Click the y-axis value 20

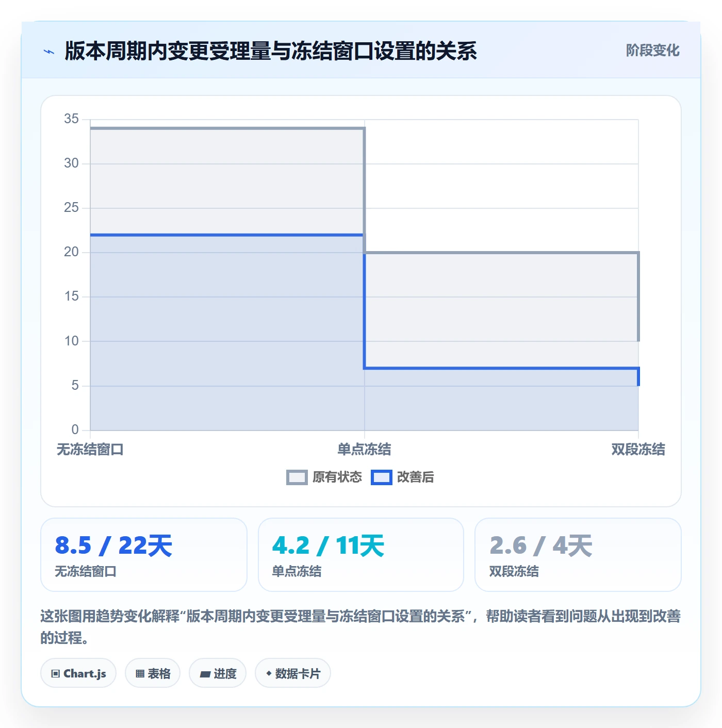(x=71, y=252)
